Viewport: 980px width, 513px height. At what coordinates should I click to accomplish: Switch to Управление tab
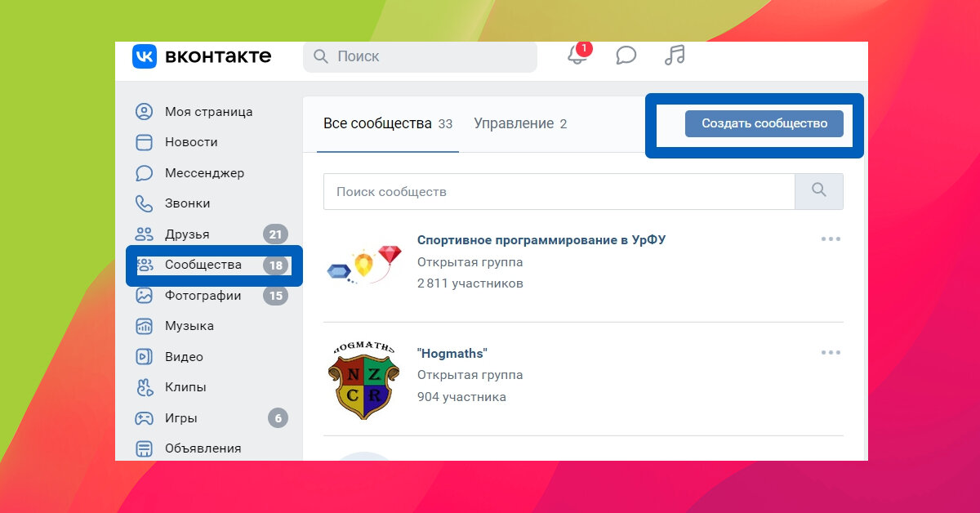coord(520,123)
